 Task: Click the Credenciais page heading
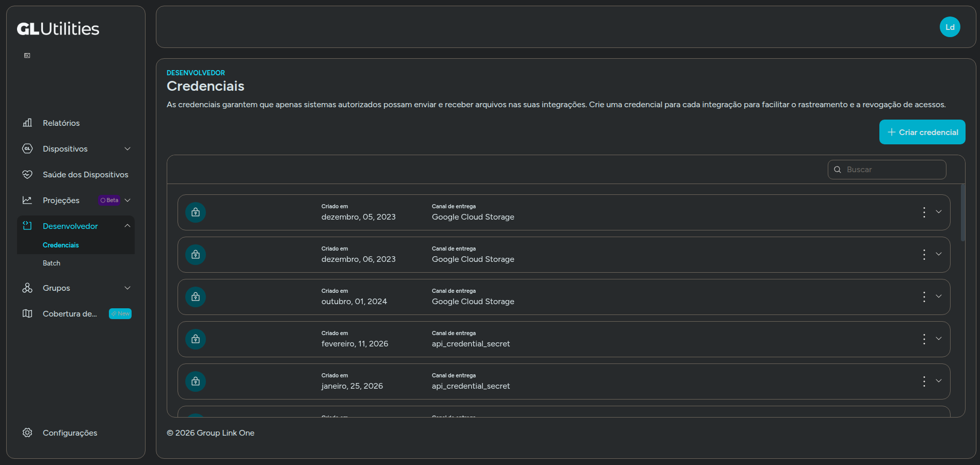pos(205,86)
